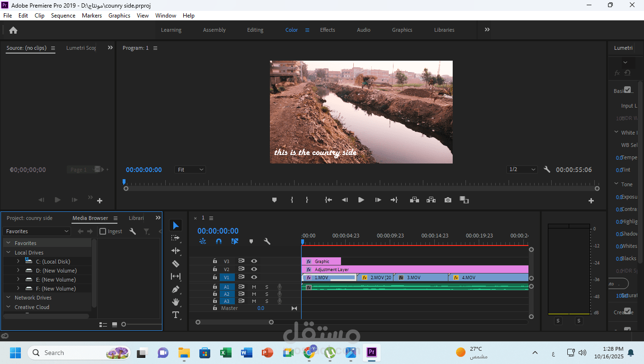
Task: Toggle V2 track output eye
Action: [x=254, y=269]
